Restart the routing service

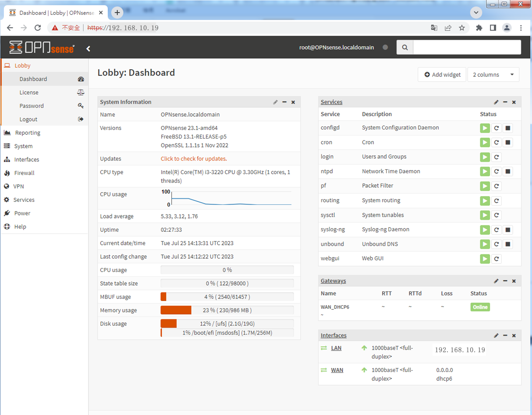(497, 201)
